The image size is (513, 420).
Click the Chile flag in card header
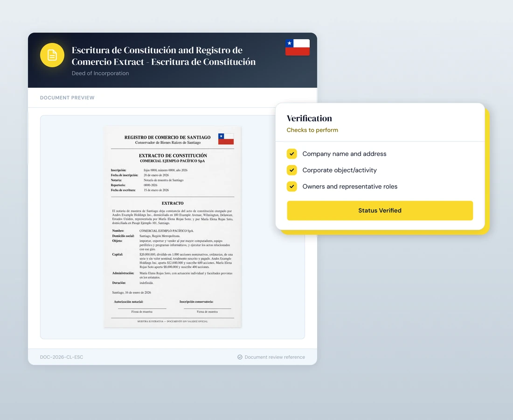tap(298, 47)
